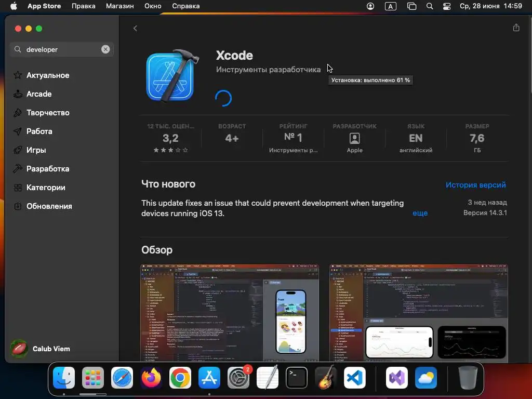
Task: Stop the Xcode install progress circle
Action: point(223,98)
